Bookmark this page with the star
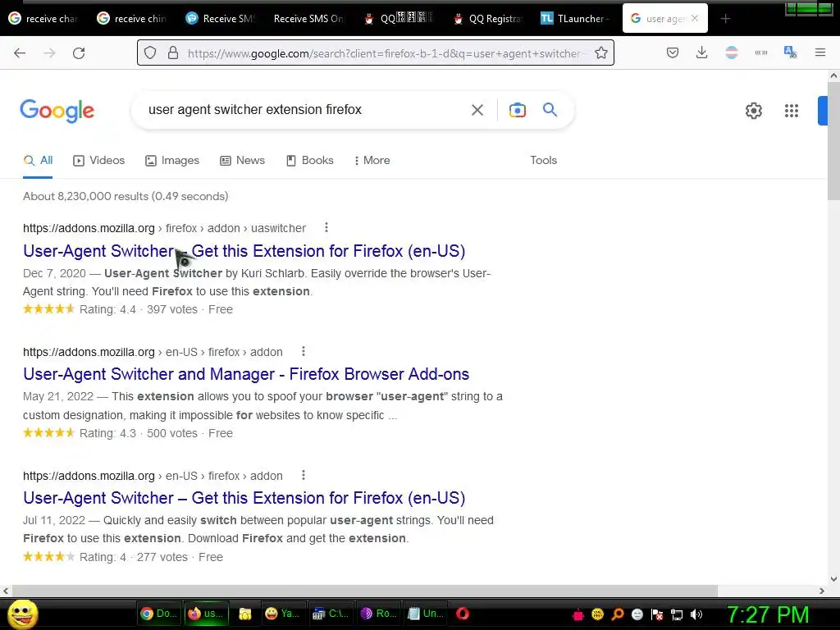The width and height of the screenshot is (840, 630). point(601,52)
